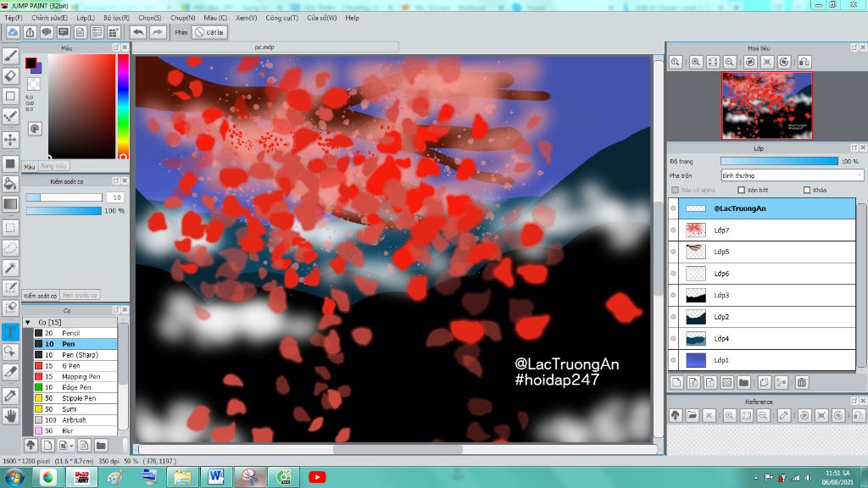Select the Magic Wand tool
This screenshot has height=488, width=868.
pyautogui.click(x=10, y=269)
